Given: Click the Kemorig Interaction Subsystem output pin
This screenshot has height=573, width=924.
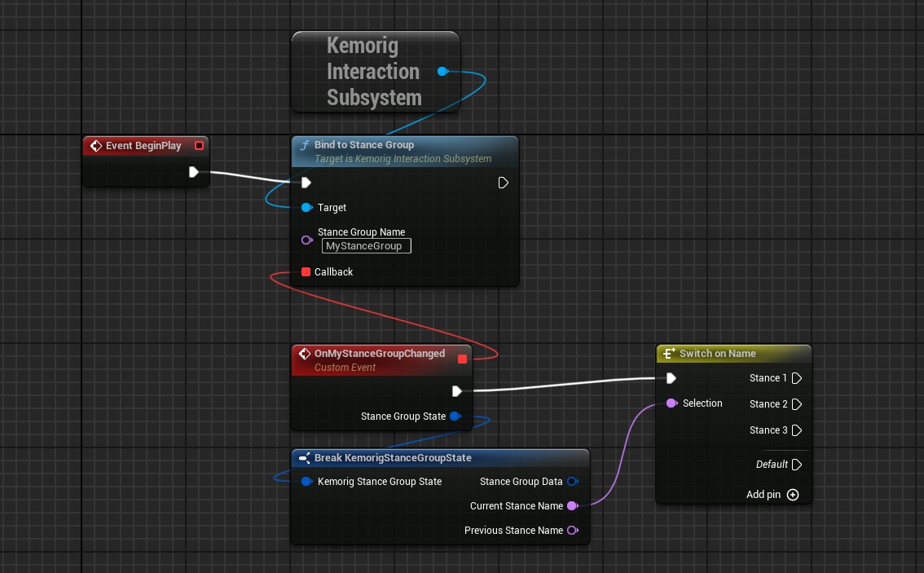Looking at the screenshot, I should point(442,72).
